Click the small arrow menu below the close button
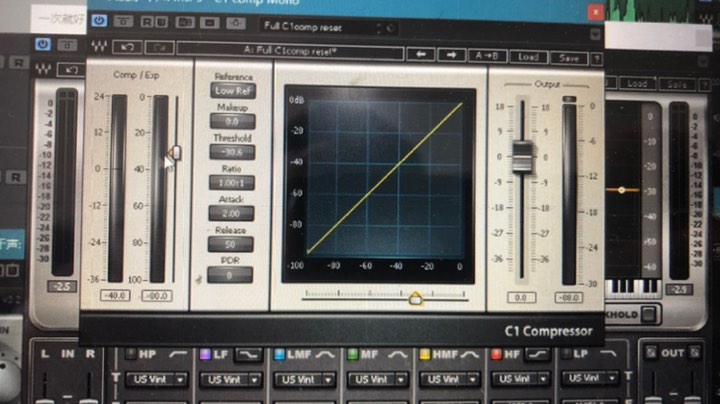Image resolution: width=720 pixels, height=404 pixels. (x=595, y=34)
